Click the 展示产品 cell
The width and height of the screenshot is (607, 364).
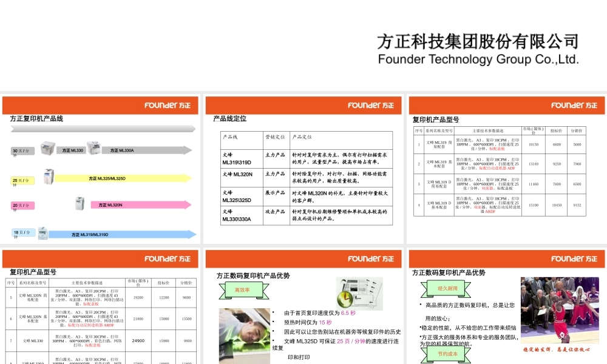(276, 197)
